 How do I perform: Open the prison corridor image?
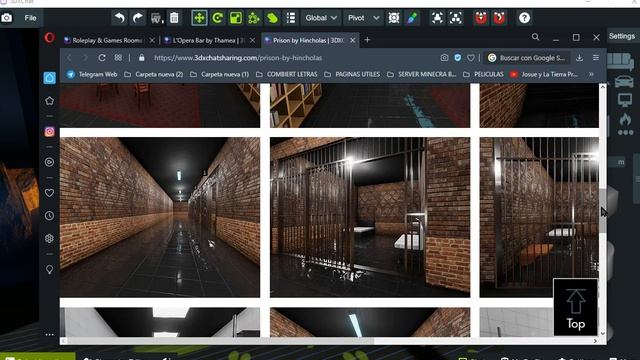pos(160,217)
